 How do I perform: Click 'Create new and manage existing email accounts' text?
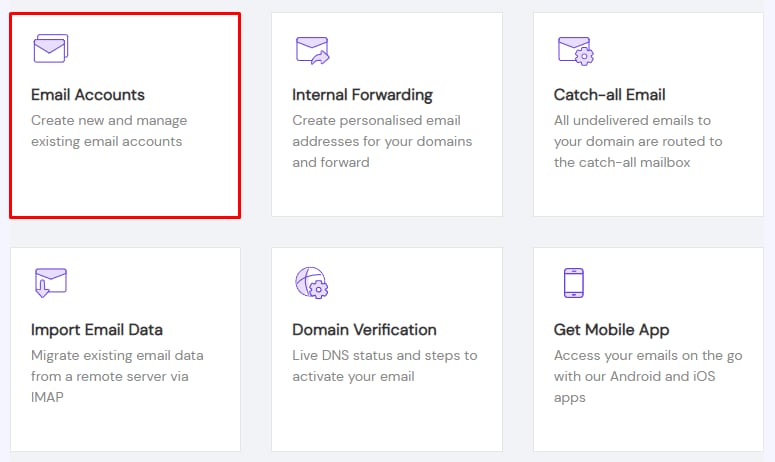(x=108, y=131)
